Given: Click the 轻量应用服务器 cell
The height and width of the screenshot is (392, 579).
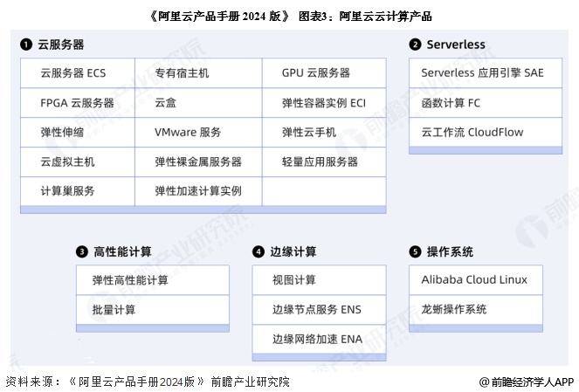Looking at the screenshot, I should point(324,162).
